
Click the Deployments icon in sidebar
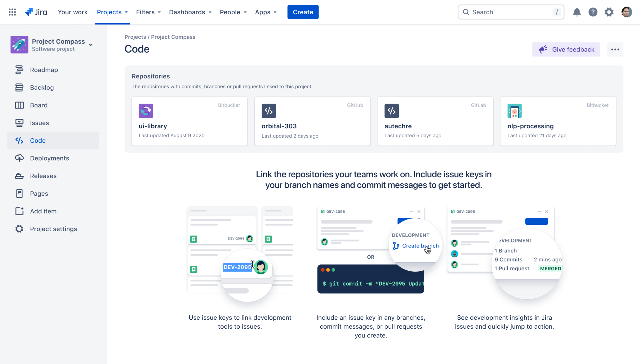pos(19,158)
